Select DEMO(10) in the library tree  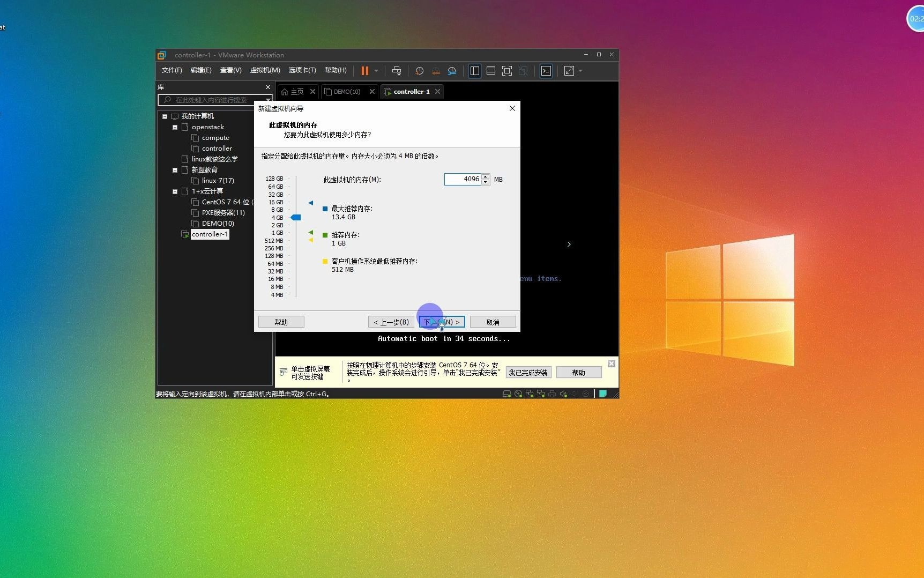(x=218, y=224)
